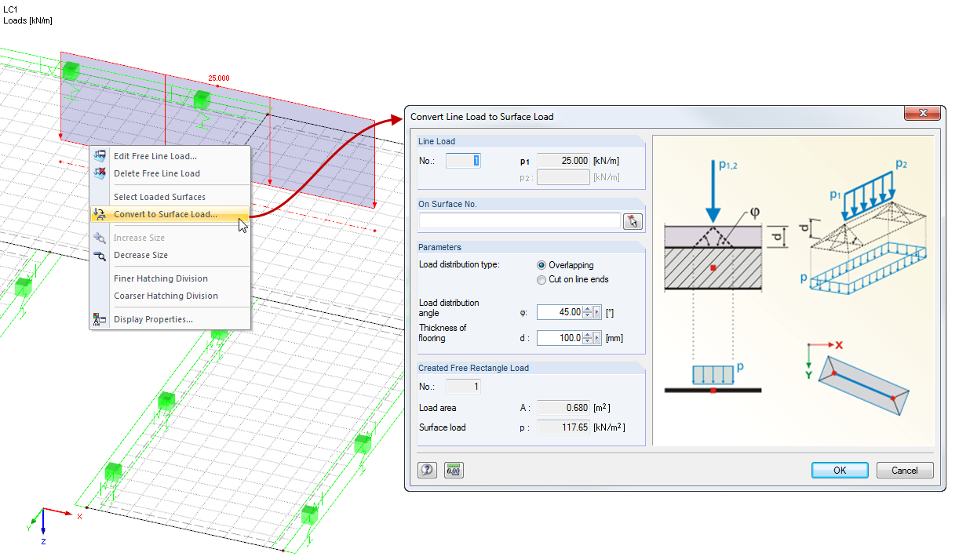
Task: Select the Edit Free Line Load icon
Action: [x=100, y=155]
